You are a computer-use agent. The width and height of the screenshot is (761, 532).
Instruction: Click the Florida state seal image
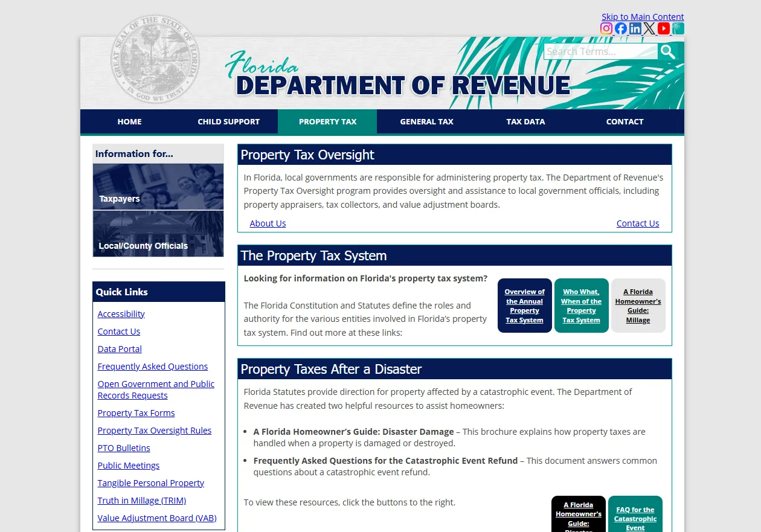click(155, 59)
